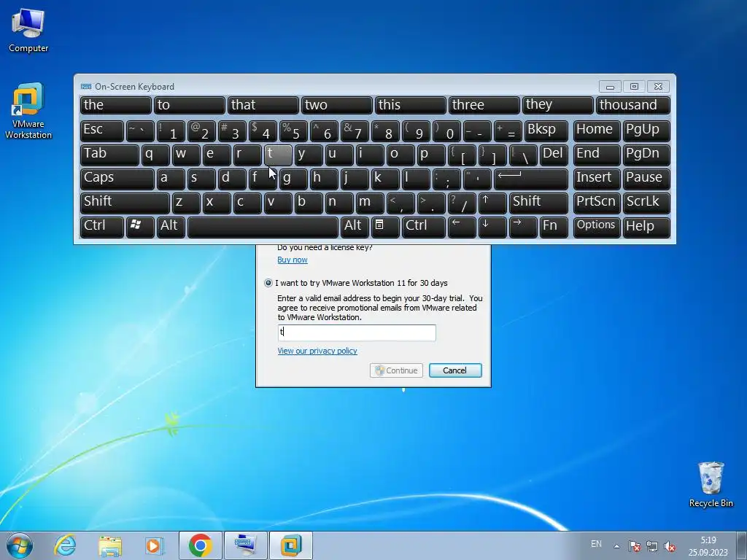The width and height of the screenshot is (747, 560).
Task: Click the down arrow key on keyboard
Action: [492, 227]
